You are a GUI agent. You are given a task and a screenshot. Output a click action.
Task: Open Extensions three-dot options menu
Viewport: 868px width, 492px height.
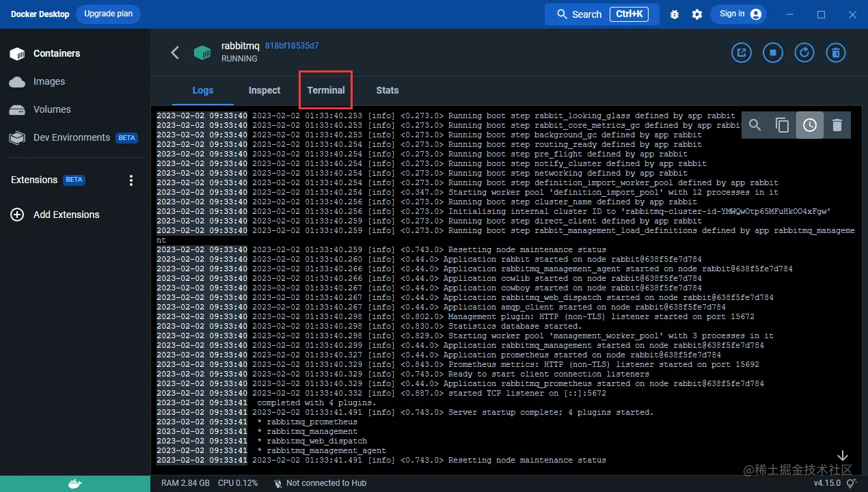click(131, 180)
